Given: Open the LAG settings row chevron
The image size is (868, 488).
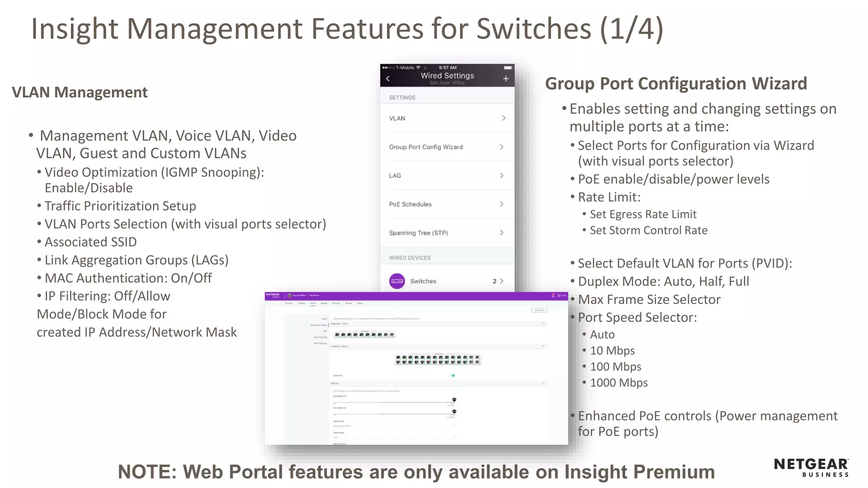Looking at the screenshot, I should pos(502,175).
